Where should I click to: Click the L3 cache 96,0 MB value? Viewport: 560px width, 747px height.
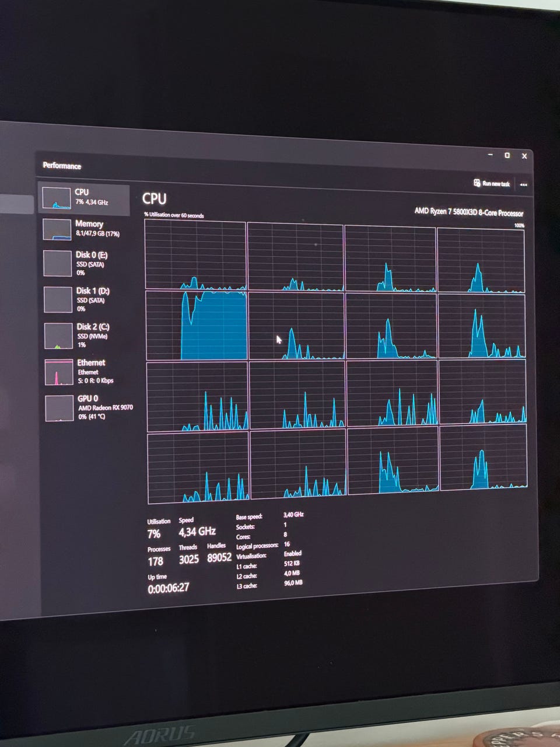[x=293, y=582]
